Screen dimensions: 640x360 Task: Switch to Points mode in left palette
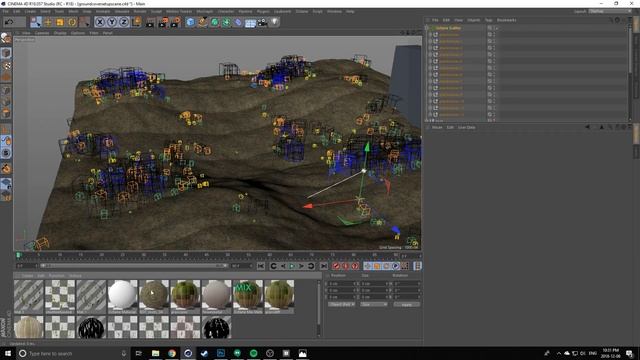pyautogui.click(x=6, y=90)
